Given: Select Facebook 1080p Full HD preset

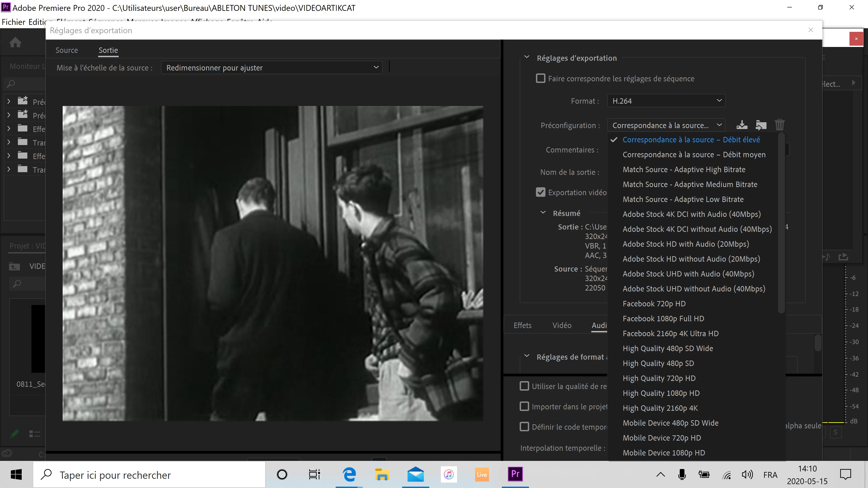Looking at the screenshot, I should [663, 319].
